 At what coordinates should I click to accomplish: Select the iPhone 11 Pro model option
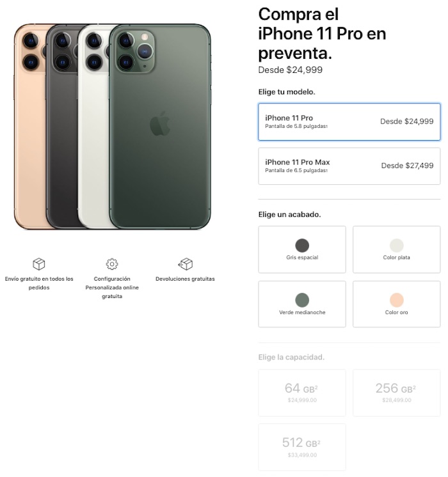click(349, 121)
